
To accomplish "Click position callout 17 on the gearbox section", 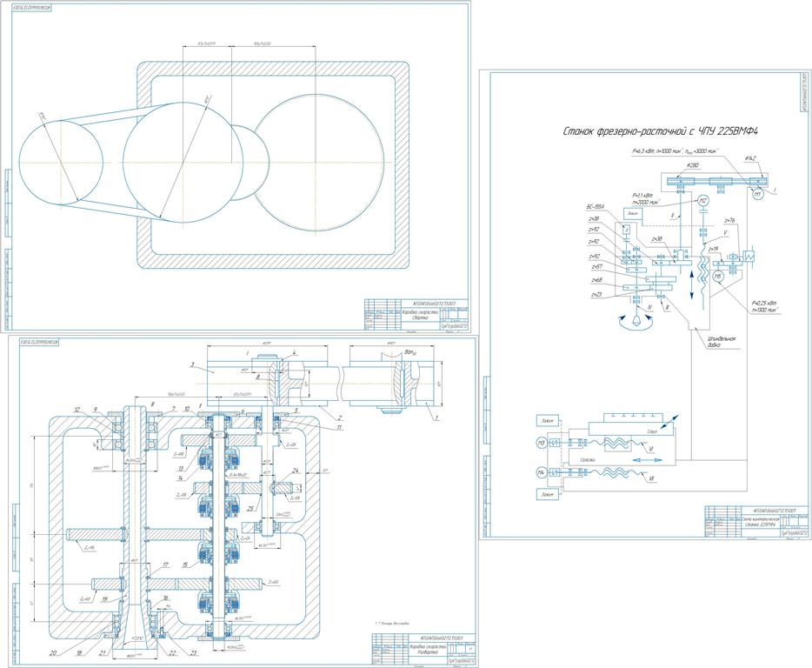I will 165,565.
